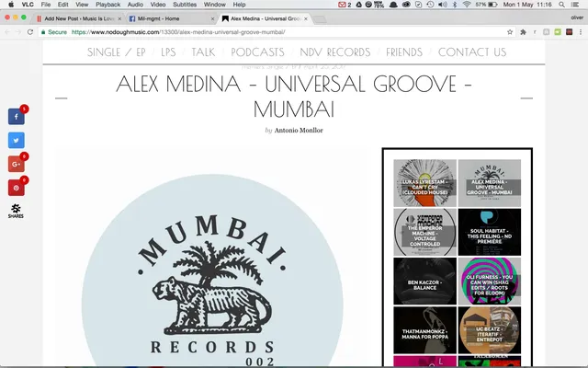The height and width of the screenshot is (368, 588).
Task: Open the puzzle-piece extension icon
Action: [x=523, y=32]
